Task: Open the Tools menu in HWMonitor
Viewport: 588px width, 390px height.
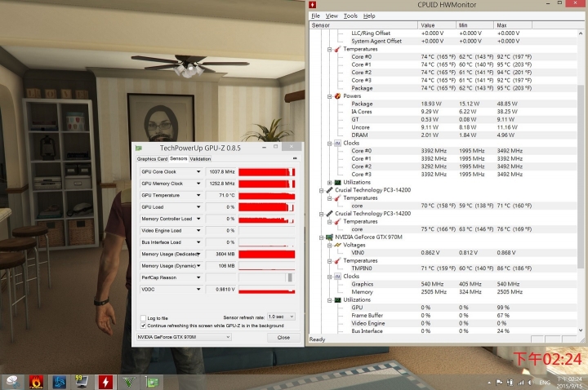Action: click(x=350, y=16)
